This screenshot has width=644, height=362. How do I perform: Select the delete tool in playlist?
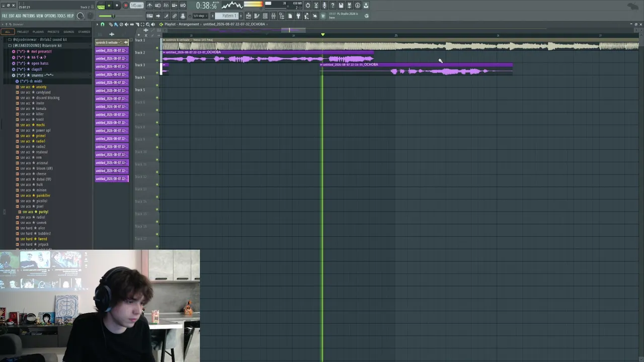pos(121,24)
